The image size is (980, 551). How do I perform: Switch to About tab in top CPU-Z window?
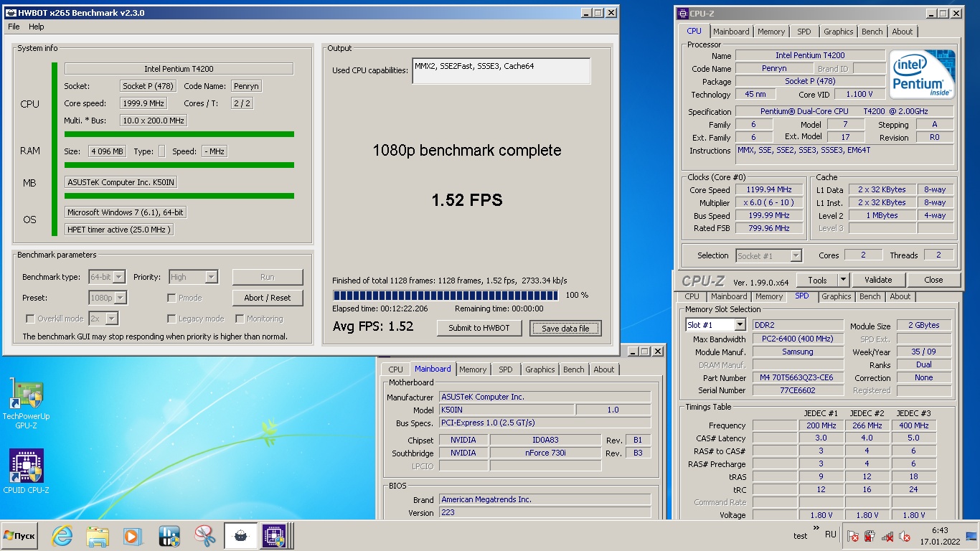pos(903,32)
